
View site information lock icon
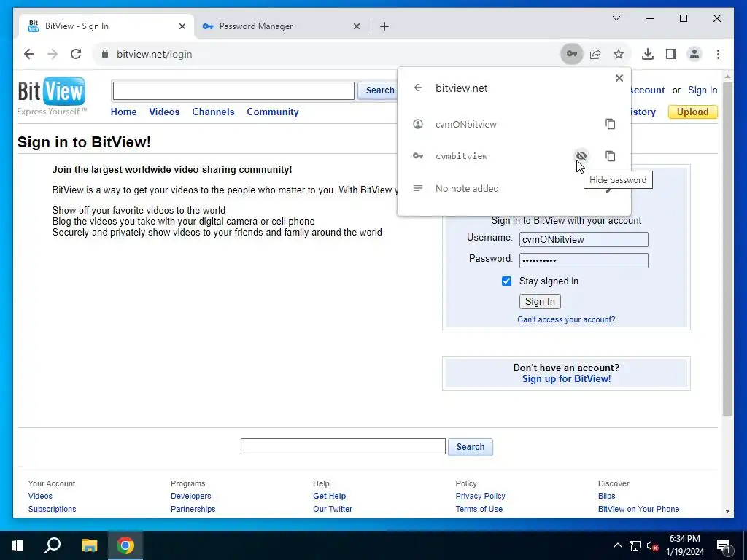click(x=105, y=54)
